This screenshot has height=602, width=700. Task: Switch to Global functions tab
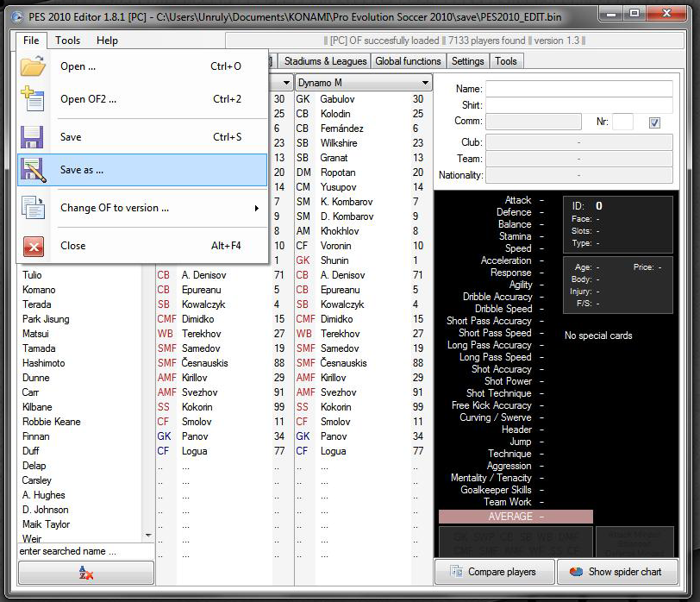(408, 61)
